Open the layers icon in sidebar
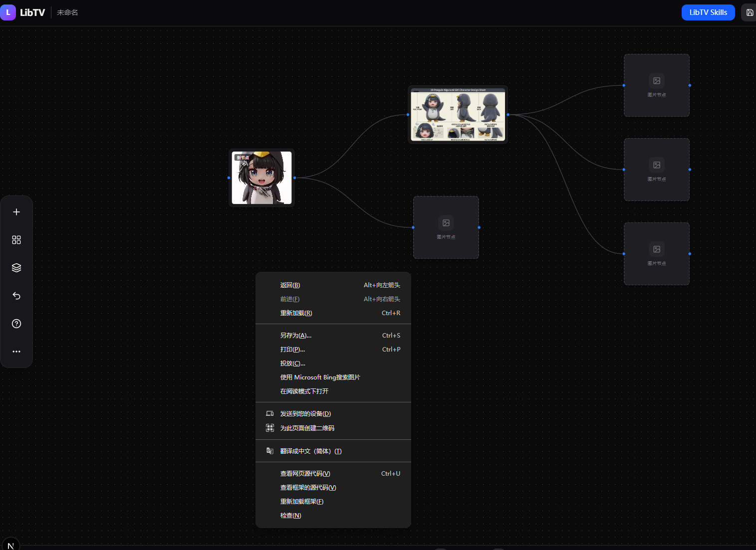 coord(16,268)
